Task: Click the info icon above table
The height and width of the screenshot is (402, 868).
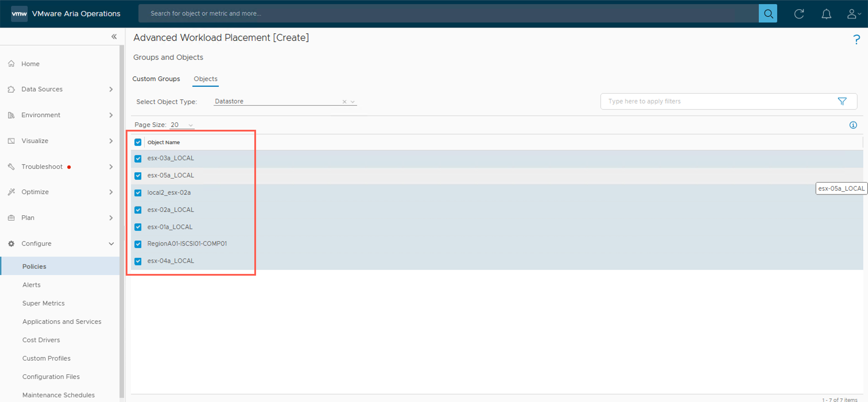Action: [x=853, y=125]
